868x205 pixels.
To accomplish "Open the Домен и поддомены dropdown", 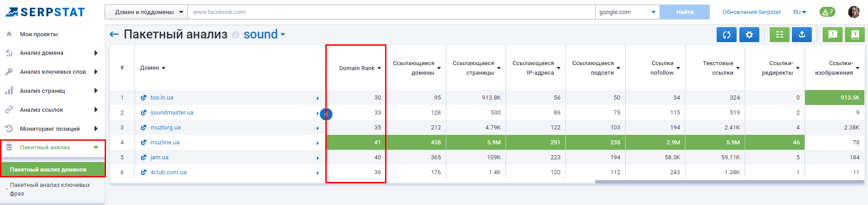I will click(146, 12).
